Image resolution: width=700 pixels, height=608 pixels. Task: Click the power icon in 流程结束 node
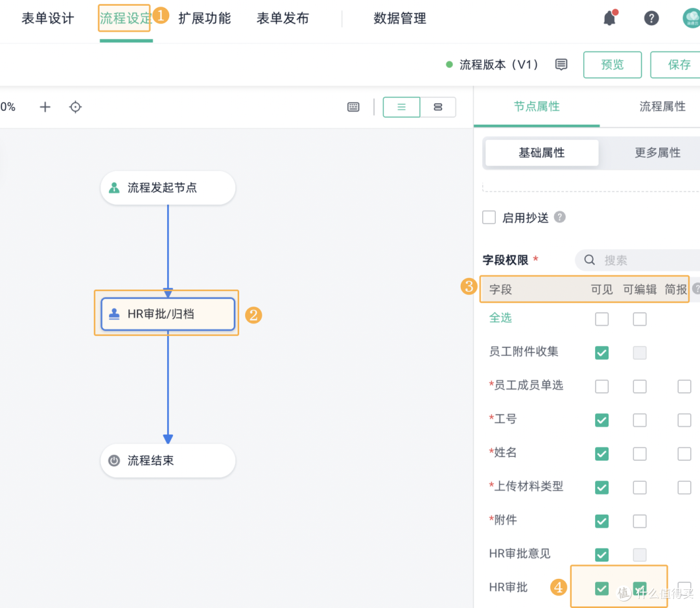pyautogui.click(x=114, y=460)
